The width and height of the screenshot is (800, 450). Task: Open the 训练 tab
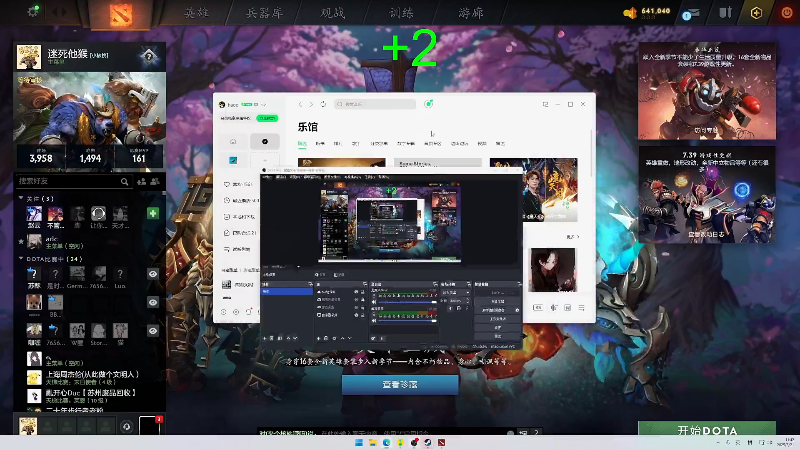[x=402, y=13]
